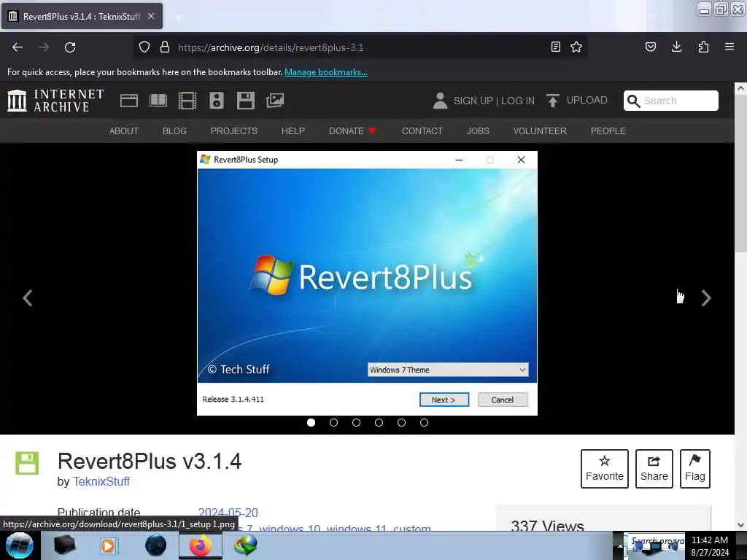Click the upload arrow icon
The image size is (747, 560).
(x=553, y=101)
